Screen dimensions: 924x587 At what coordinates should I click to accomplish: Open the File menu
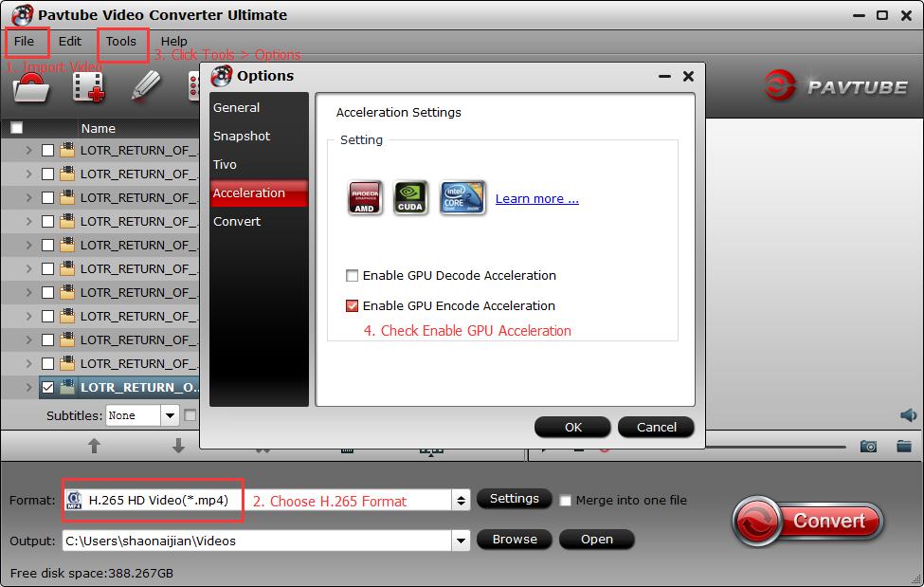[24, 42]
